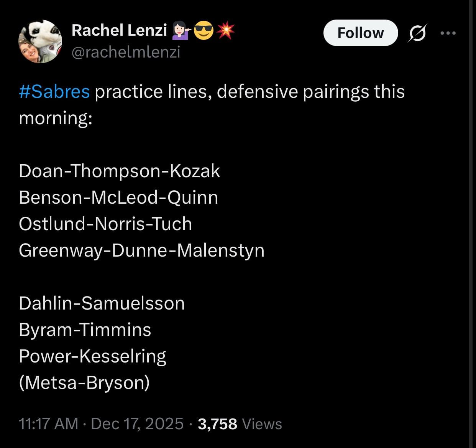476x448 pixels.
Task: Open Rachel Lenzi's profile picture
Action: pos(40,41)
